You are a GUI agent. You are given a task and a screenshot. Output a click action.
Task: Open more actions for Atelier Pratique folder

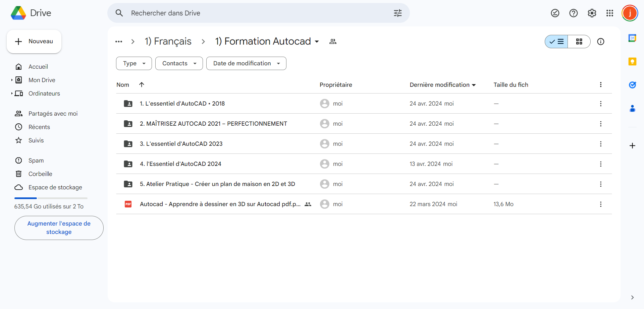click(601, 184)
